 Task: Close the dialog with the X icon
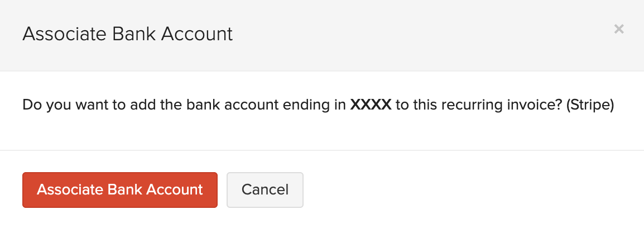click(618, 29)
